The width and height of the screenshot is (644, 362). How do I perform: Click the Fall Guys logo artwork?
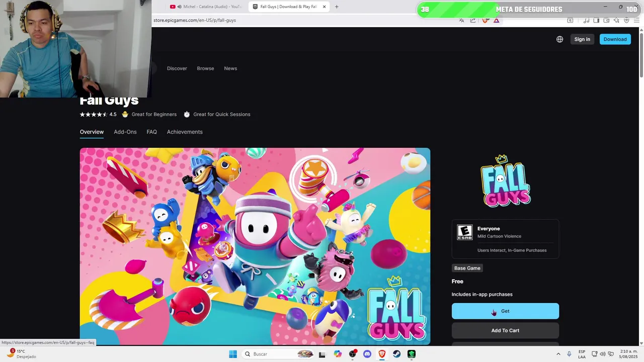[x=505, y=181]
